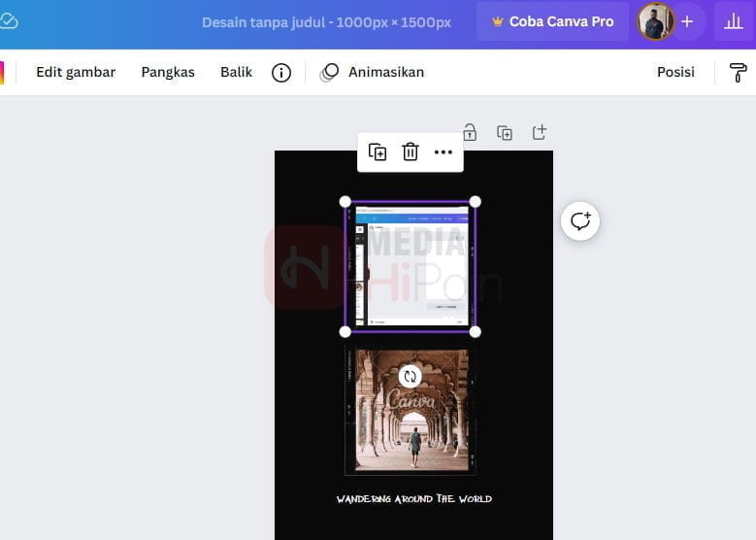Click the Balik flip option
The image size is (756, 540).
(236, 72)
